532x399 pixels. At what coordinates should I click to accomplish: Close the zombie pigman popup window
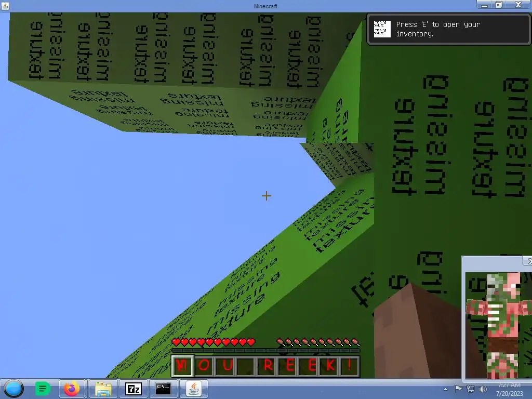tap(528, 261)
